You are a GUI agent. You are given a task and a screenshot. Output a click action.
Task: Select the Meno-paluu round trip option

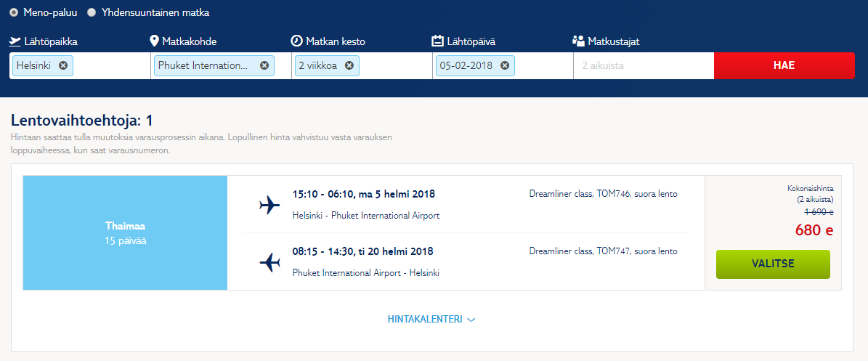point(14,12)
